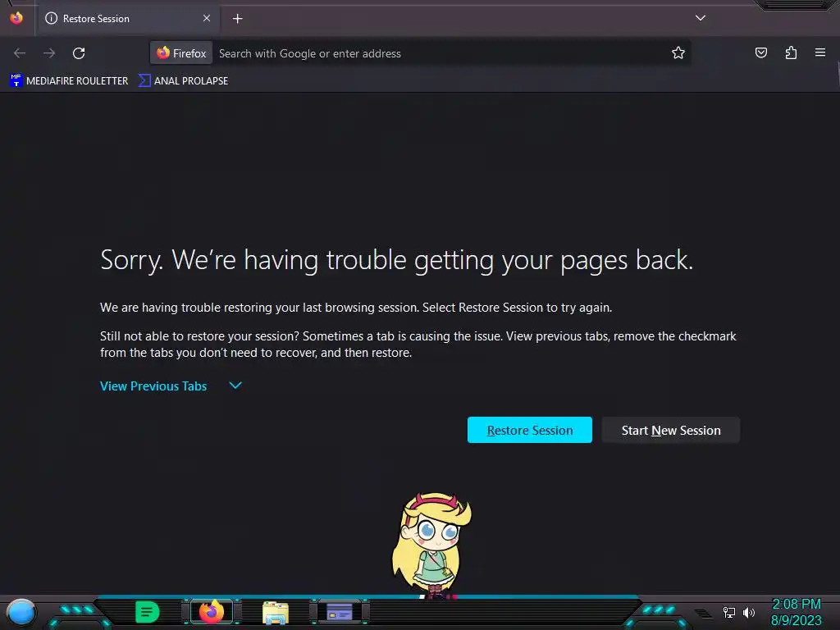Go back with the back arrow
This screenshot has width=840, height=630.
click(20, 53)
